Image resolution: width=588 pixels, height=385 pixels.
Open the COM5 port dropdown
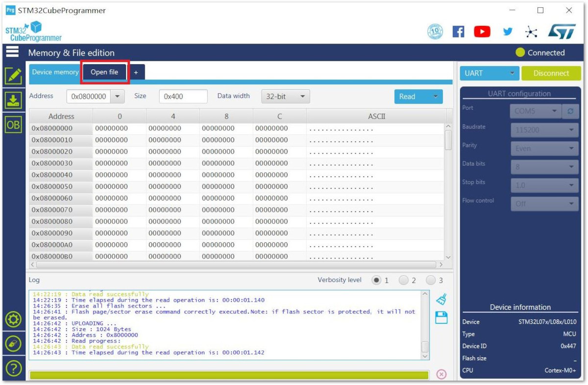click(536, 111)
